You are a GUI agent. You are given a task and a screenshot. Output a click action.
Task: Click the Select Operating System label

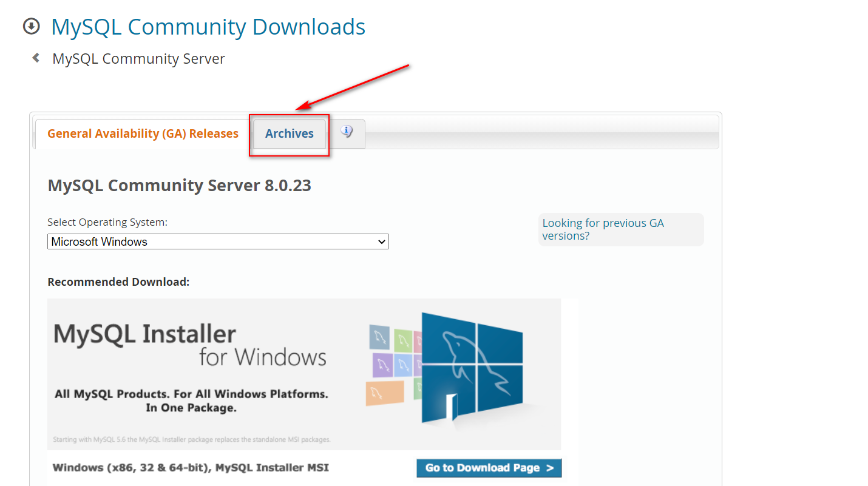[107, 222]
